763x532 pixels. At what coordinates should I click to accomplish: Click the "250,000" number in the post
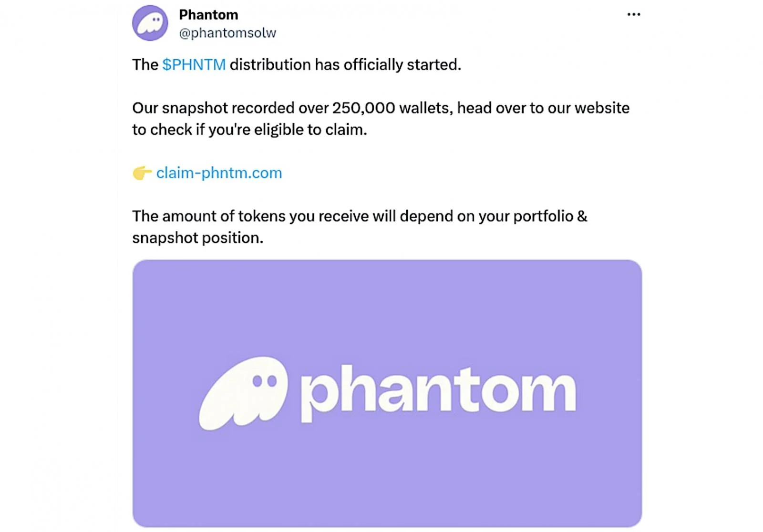363,108
